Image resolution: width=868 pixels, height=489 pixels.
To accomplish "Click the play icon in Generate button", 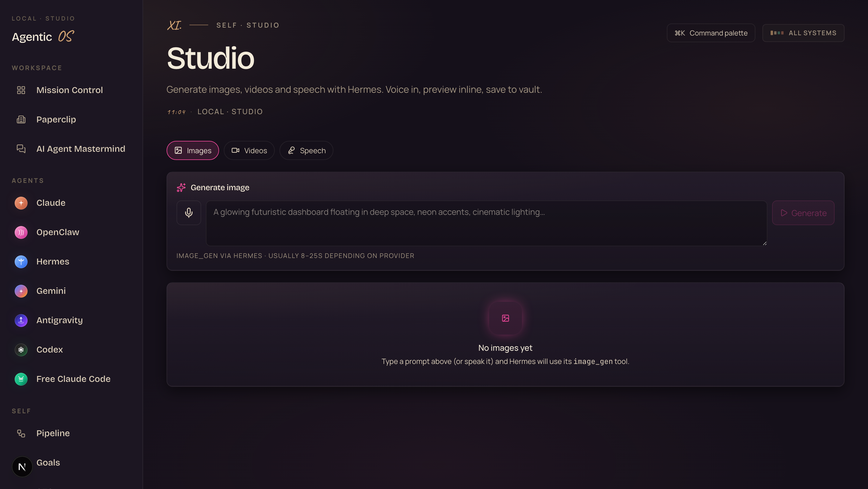I will pyautogui.click(x=784, y=213).
